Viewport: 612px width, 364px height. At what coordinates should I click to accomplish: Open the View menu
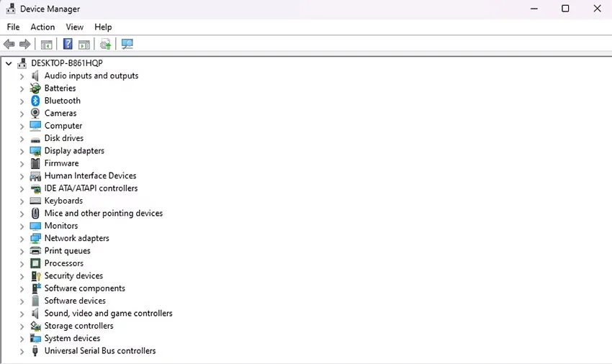click(75, 27)
